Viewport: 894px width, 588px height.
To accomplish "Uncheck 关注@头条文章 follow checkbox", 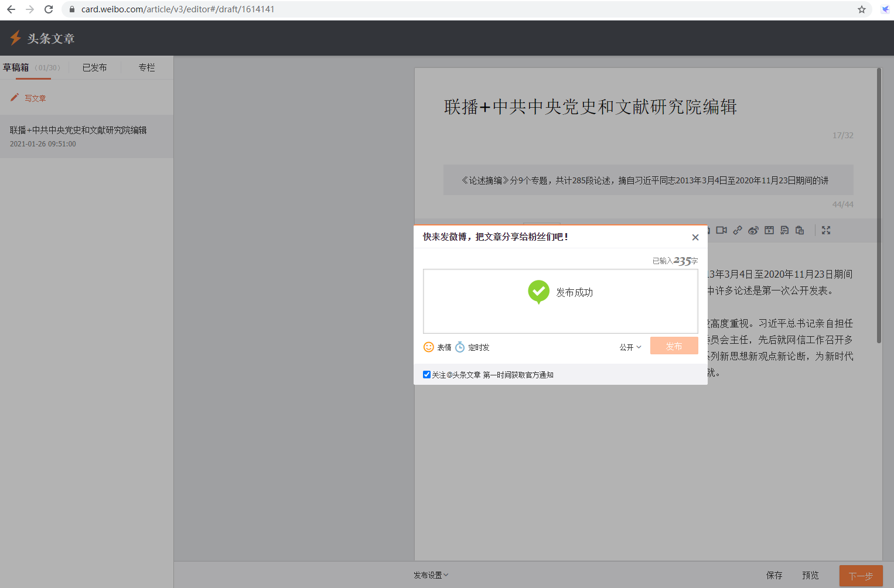I will [426, 375].
